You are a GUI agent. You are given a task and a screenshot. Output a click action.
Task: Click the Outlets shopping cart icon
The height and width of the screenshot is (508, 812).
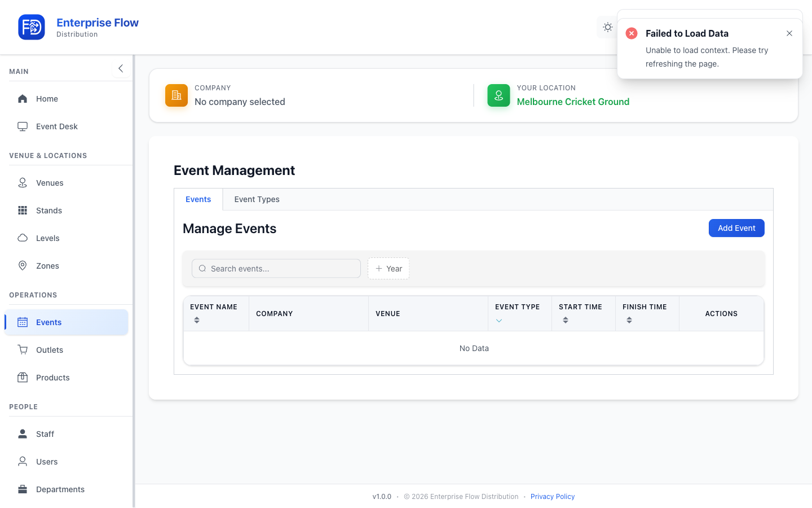point(23,350)
